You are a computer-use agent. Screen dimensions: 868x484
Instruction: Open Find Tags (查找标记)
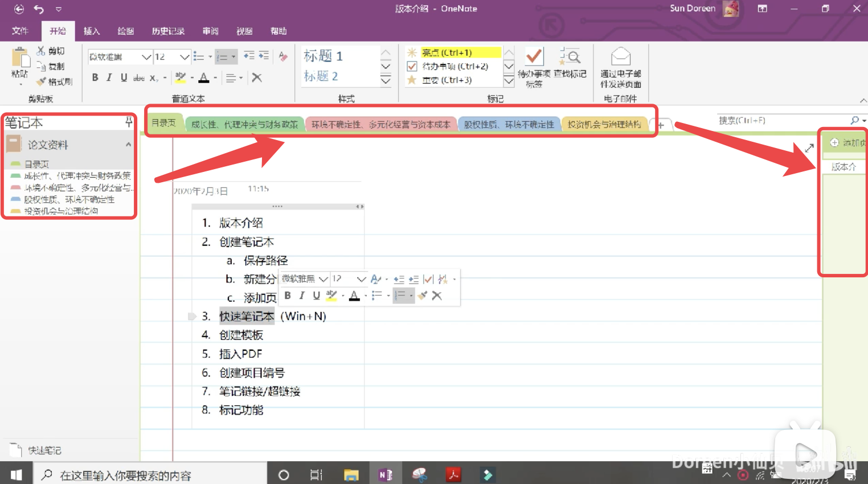pyautogui.click(x=570, y=63)
